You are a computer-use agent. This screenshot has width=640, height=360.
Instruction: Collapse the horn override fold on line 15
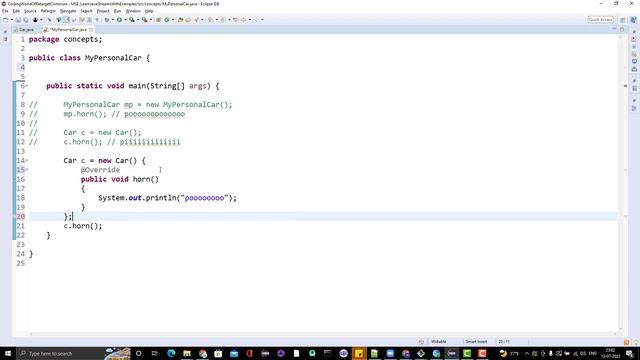point(27,170)
